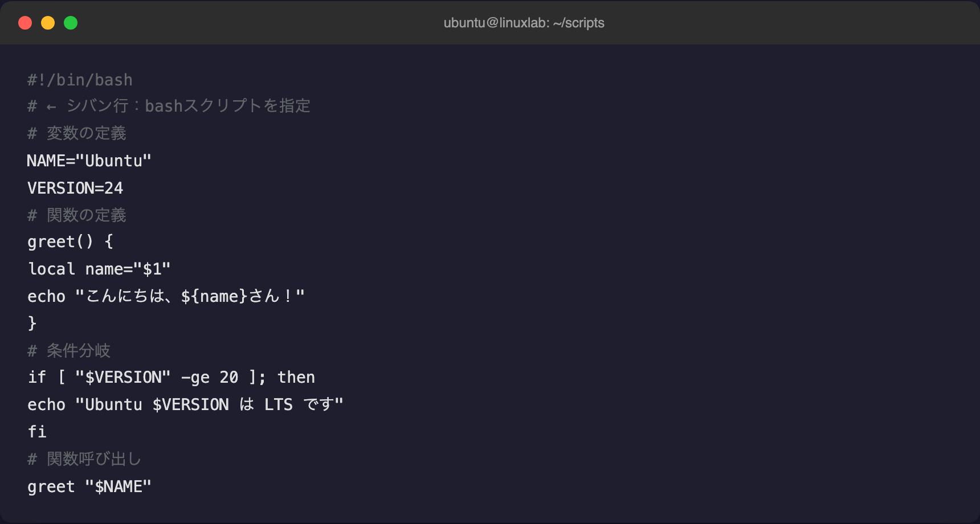Image resolution: width=980 pixels, height=524 pixels.
Task: Click the window title ubuntu@linuxlab: ~/scripts
Action: click(524, 23)
